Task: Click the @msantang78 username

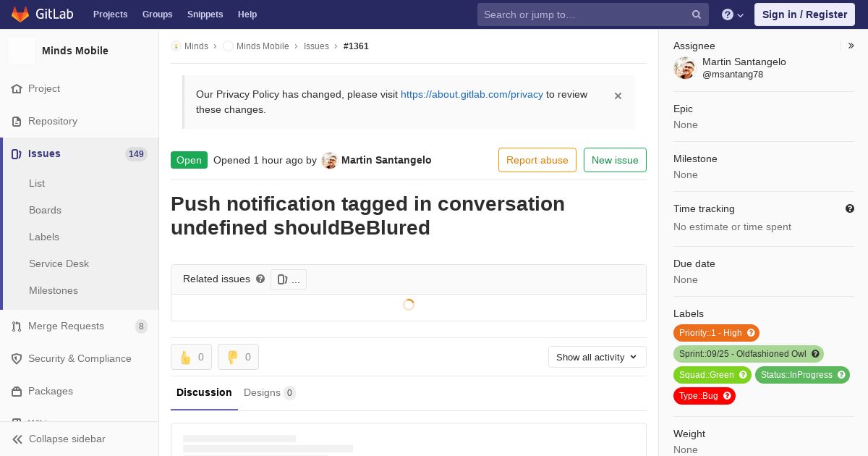Action: [733, 75]
